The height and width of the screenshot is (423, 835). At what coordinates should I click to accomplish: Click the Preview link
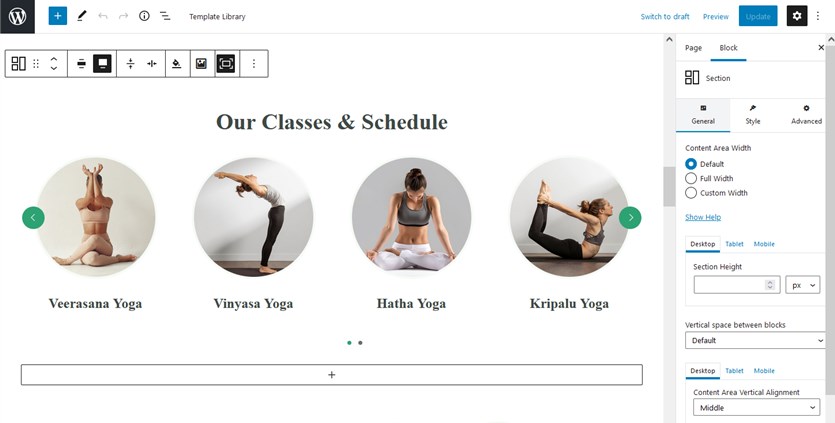(x=716, y=17)
